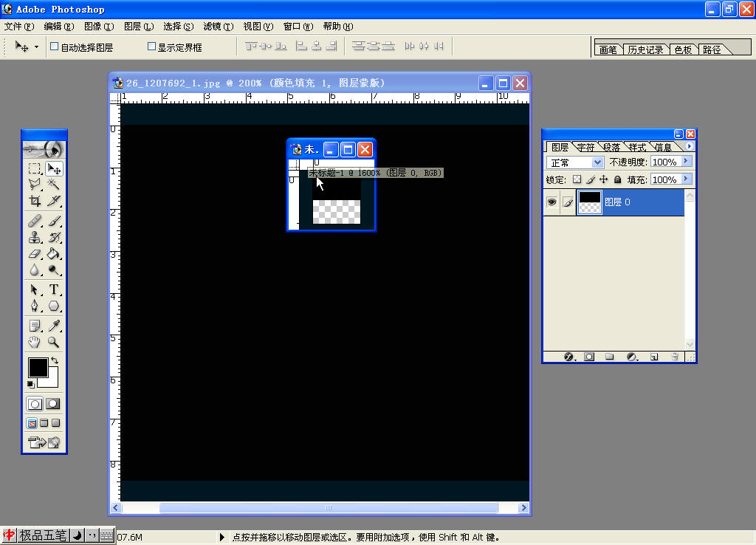This screenshot has height=545, width=756.
Task: Switch to standard screen mode
Action: pyautogui.click(x=32, y=423)
